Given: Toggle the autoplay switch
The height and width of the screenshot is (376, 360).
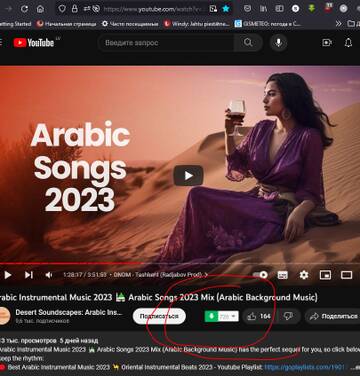Looking at the screenshot, I should point(260,275).
